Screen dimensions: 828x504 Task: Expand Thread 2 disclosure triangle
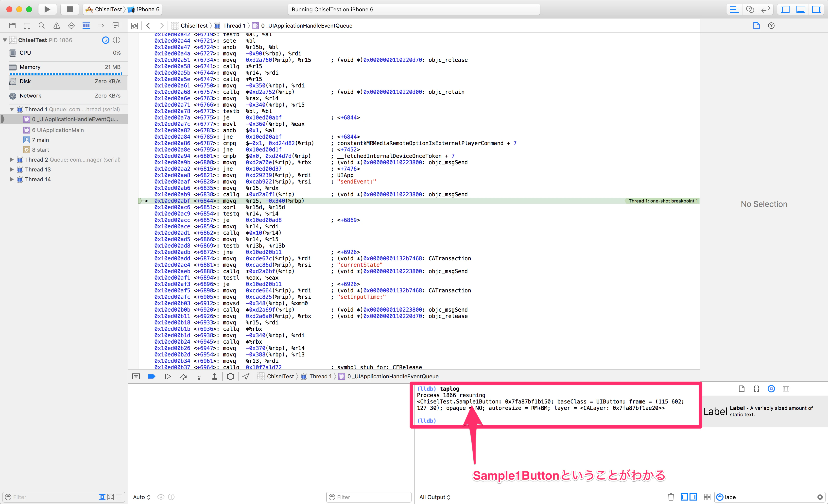(x=12, y=160)
